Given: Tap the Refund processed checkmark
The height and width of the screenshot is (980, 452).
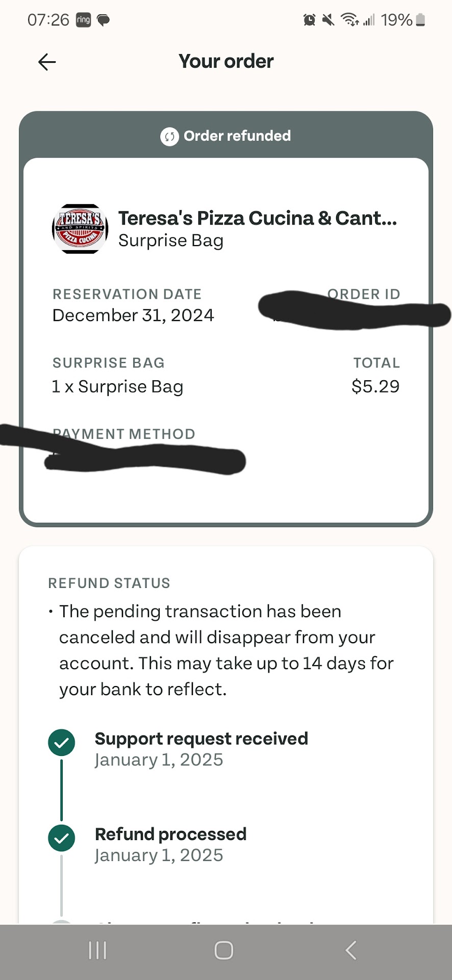Looking at the screenshot, I should click(x=61, y=838).
